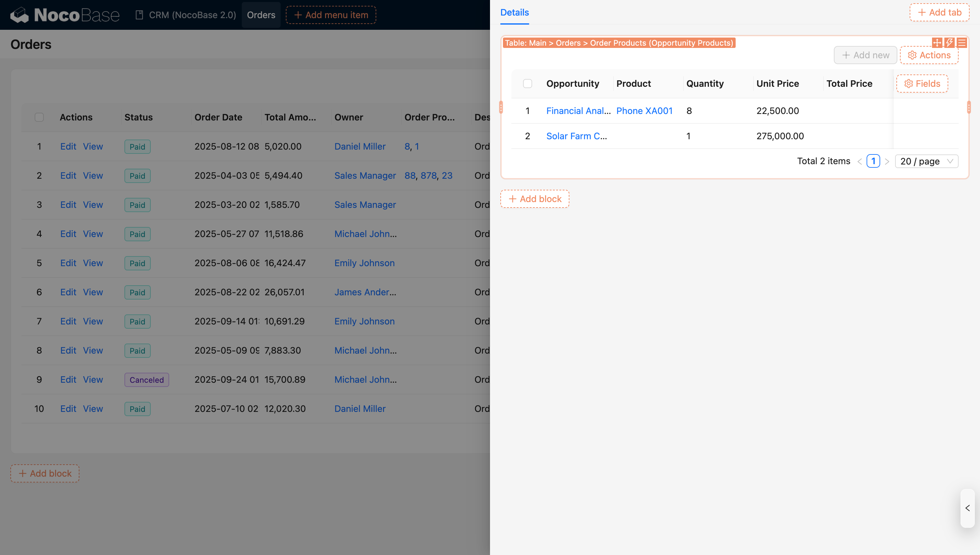The image size is (980, 555).
Task: Click the drag-move icon on the table block
Action: (x=937, y=43)
